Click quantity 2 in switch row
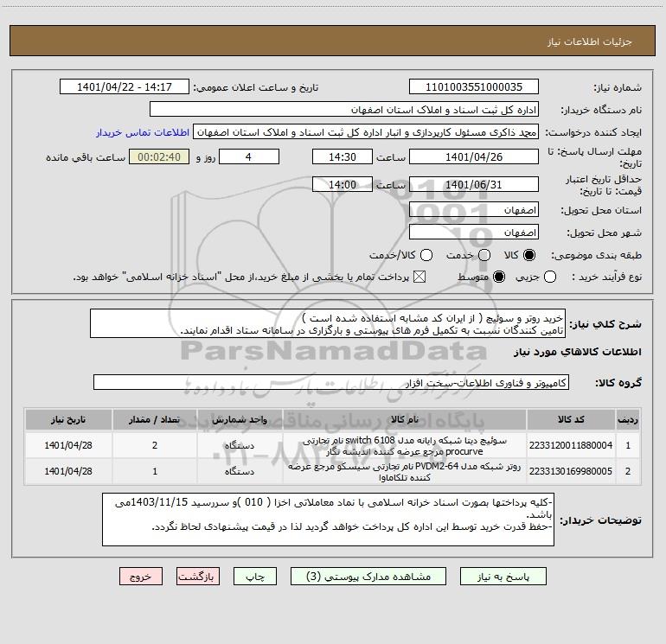 (x=155, y=445)
